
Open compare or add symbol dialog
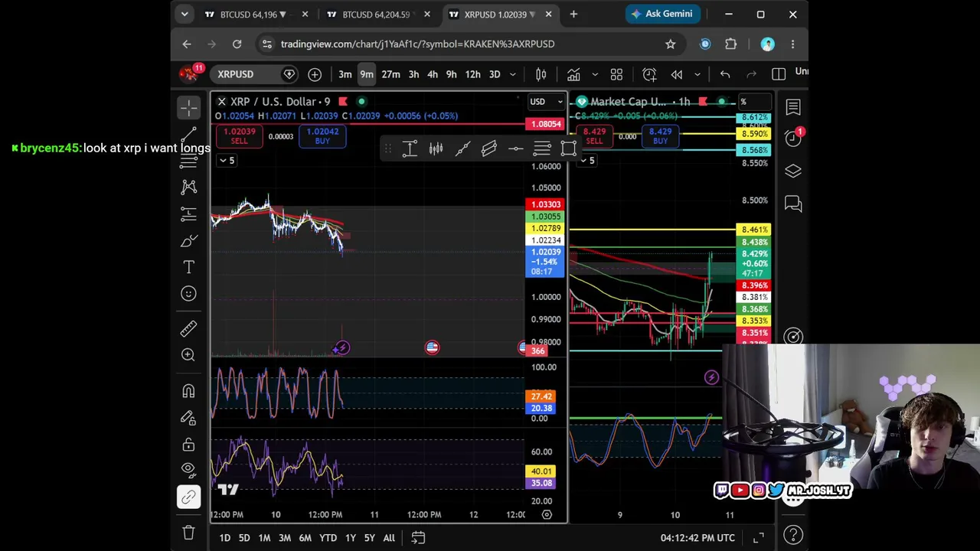click(x=315, y=74)
